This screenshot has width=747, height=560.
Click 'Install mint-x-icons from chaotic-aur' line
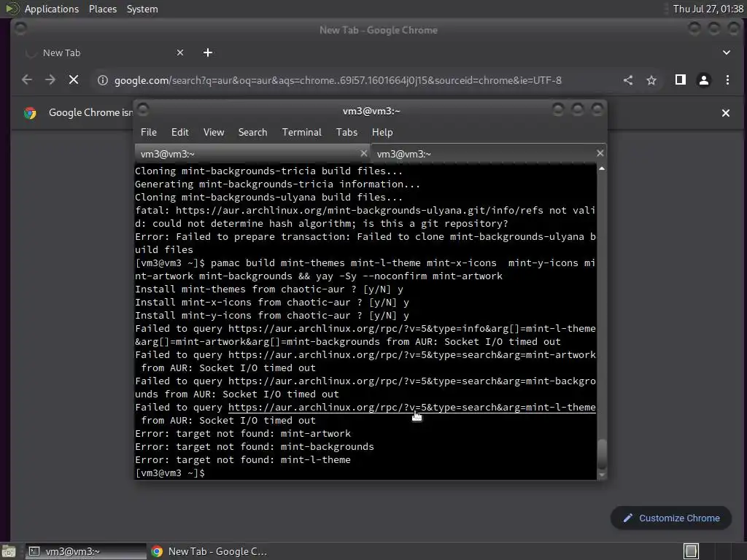[272, 303]
